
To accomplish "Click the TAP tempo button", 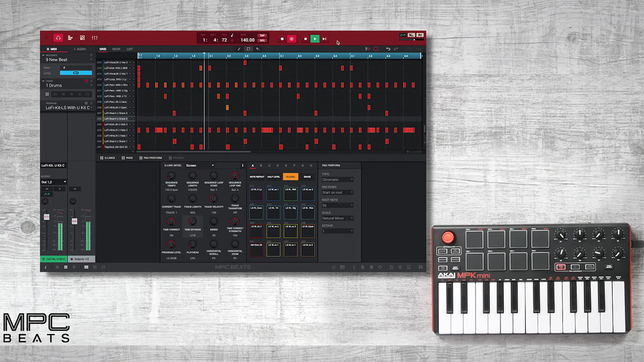I will [x=262, y=35].
